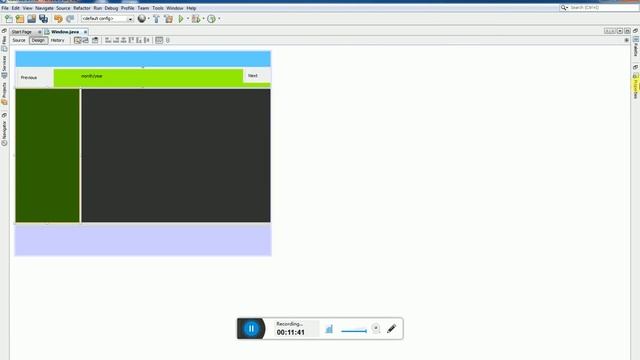Close the Window.java tab

point(85,32)
